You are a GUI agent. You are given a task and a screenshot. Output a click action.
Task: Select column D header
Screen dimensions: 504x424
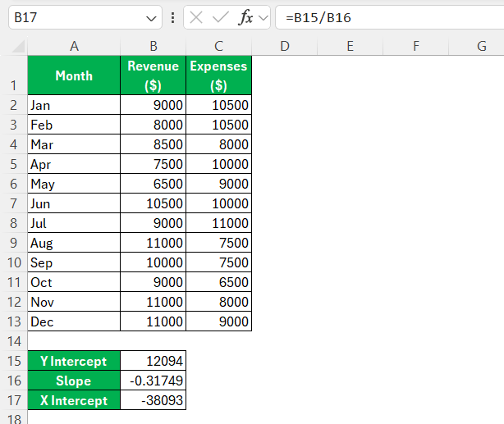(285, 46)
